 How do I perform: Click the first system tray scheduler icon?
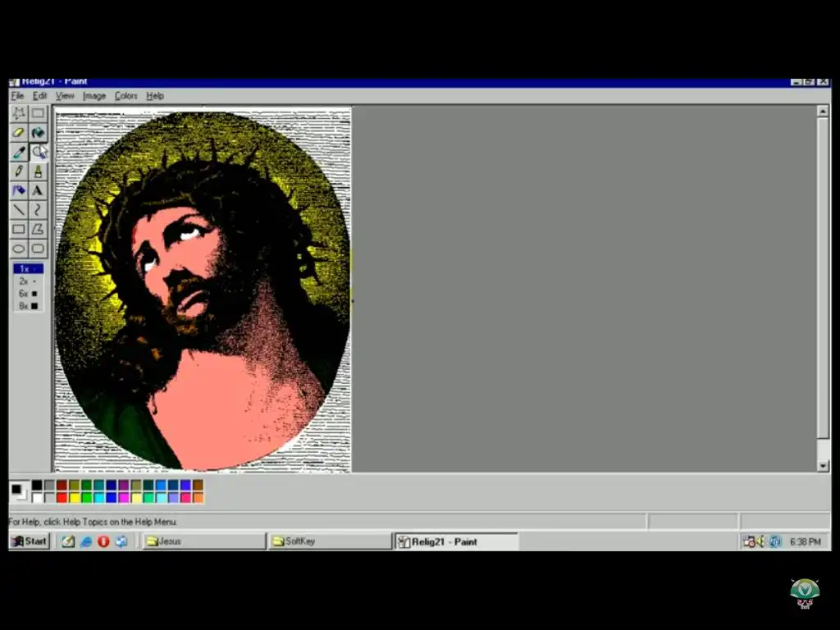(x=749, y=541)
